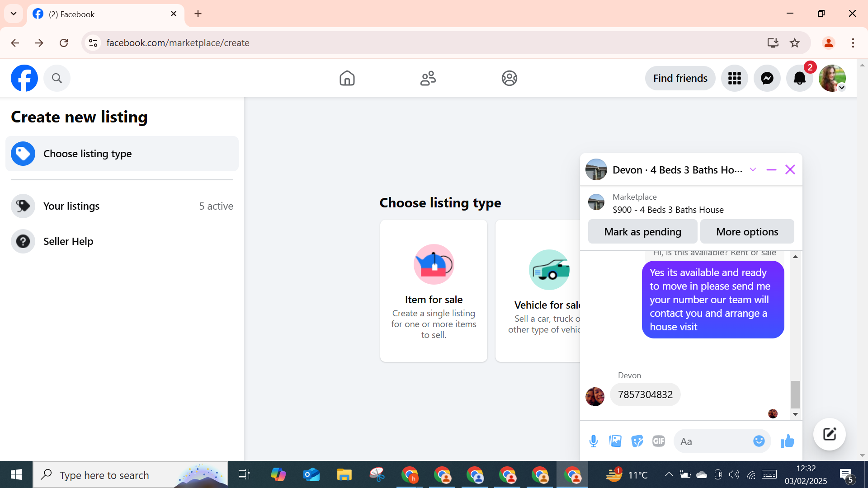Image resolution: width=868 pixels, height=488 pixels.
Task: Click Mark as pending button
Action: 643,231
